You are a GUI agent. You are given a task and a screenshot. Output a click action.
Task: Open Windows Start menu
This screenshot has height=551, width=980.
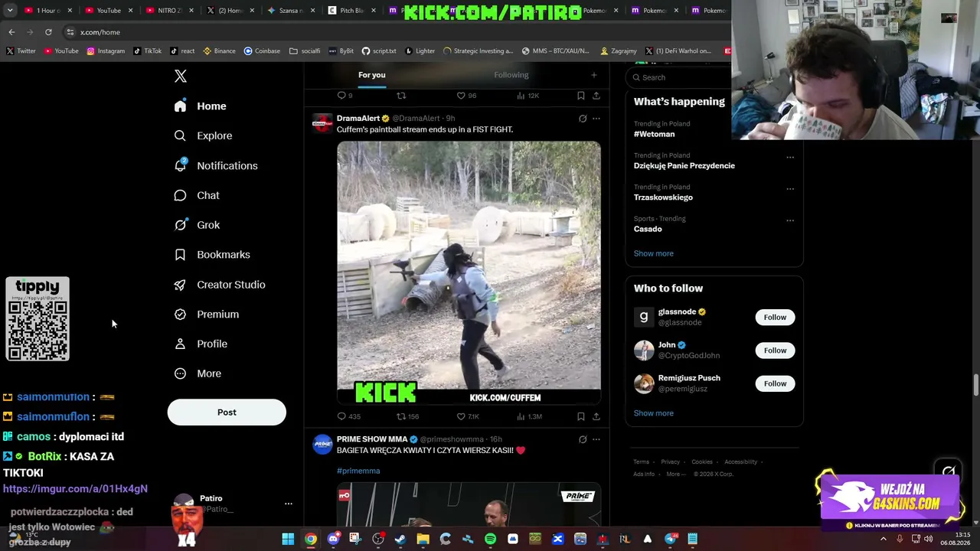[x=288, y=539]
